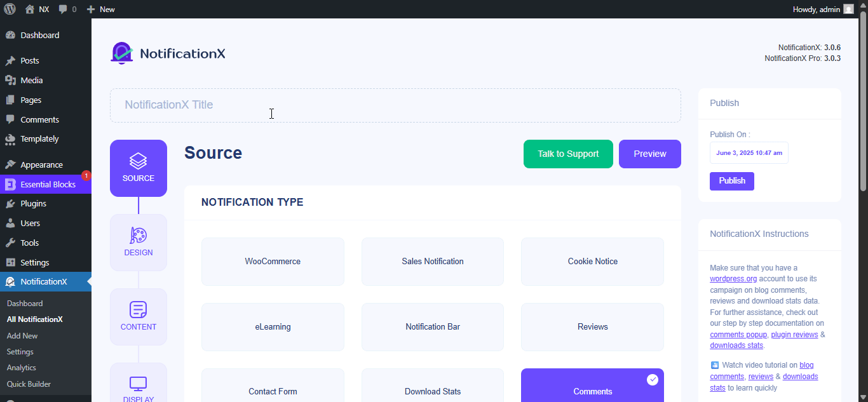Open Add New submenu item
This screenshot has width=868, height=402.
pos(22,336)
